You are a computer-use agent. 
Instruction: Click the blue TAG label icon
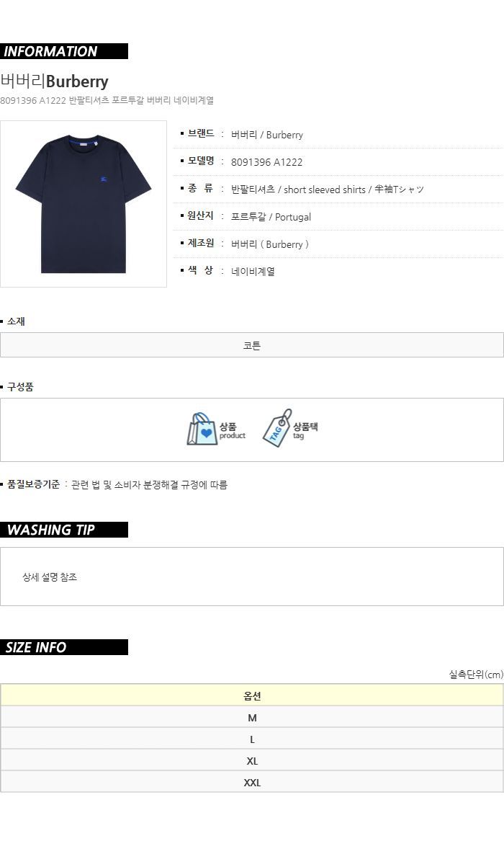278,428
